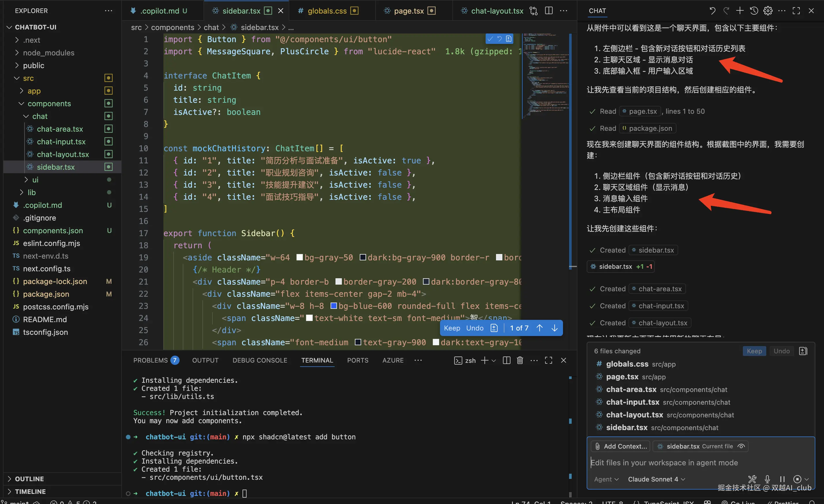The image size is (824, 504).
Task: Go to next change down arrow
Action: click(x=554, y=328)
